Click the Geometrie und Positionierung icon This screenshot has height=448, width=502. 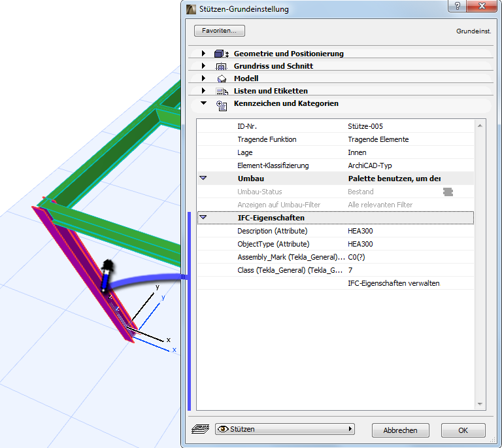coord(222,54)
